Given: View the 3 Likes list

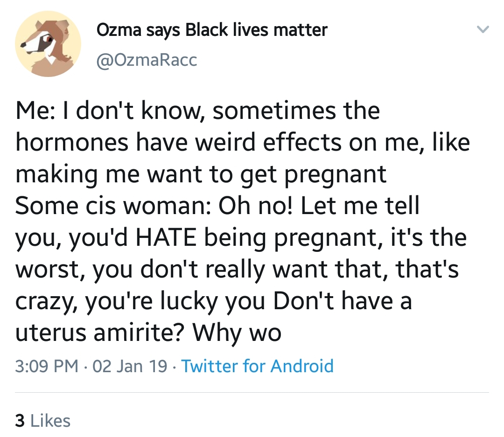Looking at the screenshot, I should coord(43,421).
